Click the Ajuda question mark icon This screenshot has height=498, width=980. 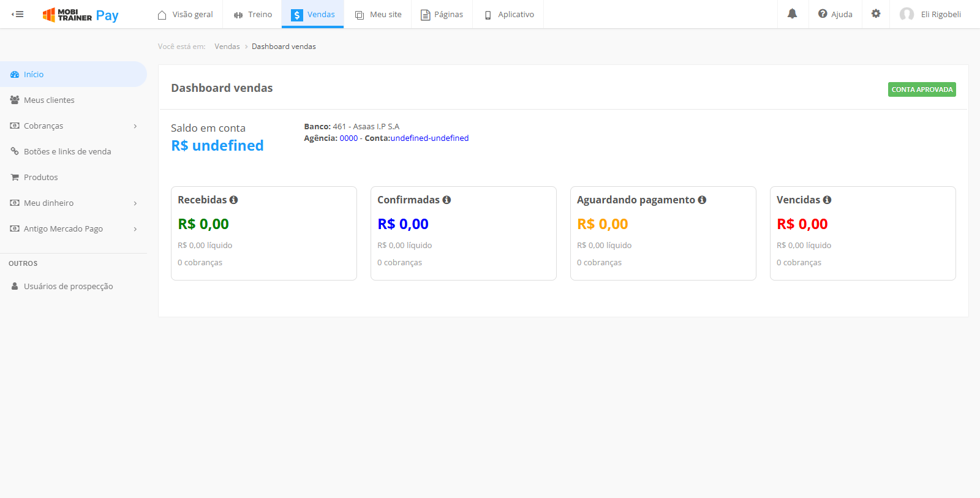click(x=823, y=13)
